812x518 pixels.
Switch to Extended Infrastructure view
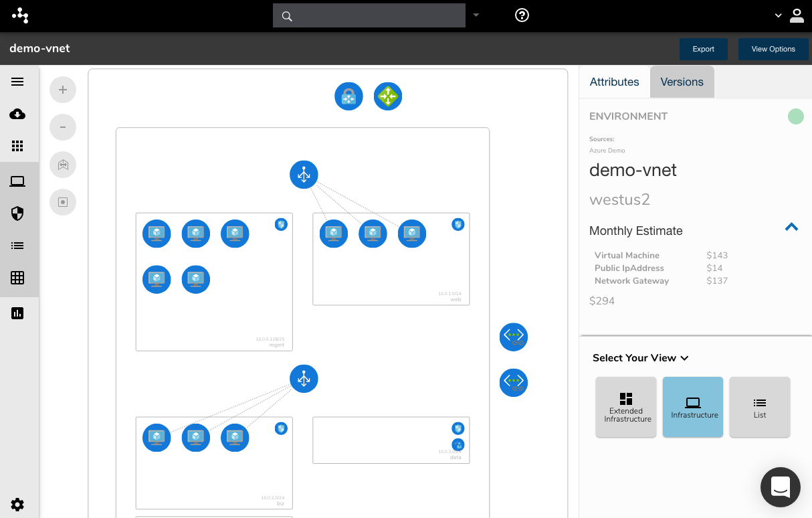point(625,406)
